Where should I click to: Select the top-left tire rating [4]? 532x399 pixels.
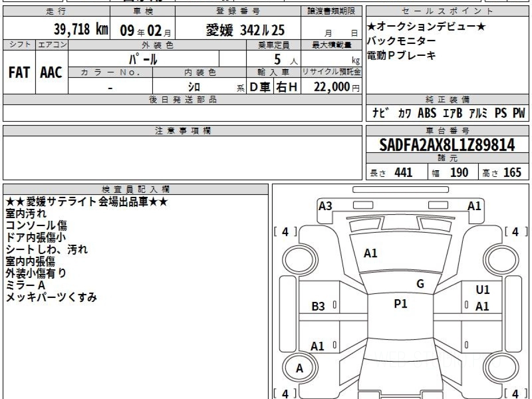click(285, 232)
